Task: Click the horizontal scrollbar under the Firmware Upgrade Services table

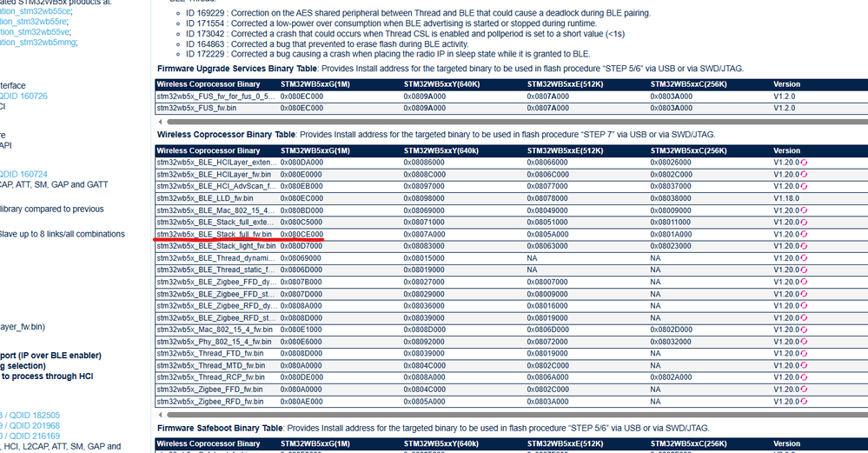Action: coord(517,121)
